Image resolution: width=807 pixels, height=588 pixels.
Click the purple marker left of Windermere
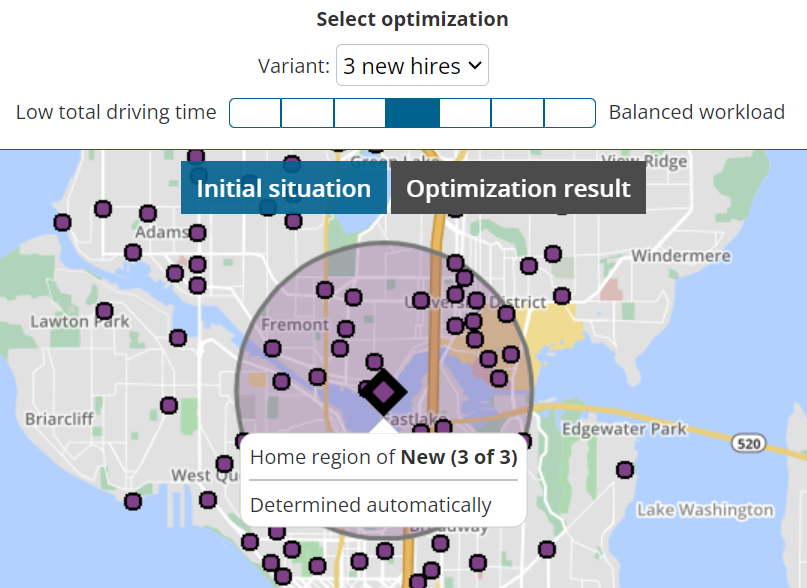click(x=553, y=254)
